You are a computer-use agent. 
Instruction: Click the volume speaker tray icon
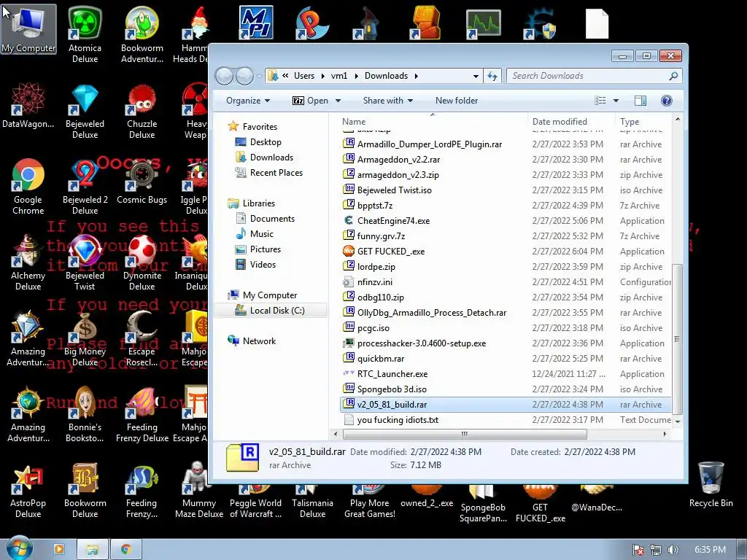tap(673, 550)
